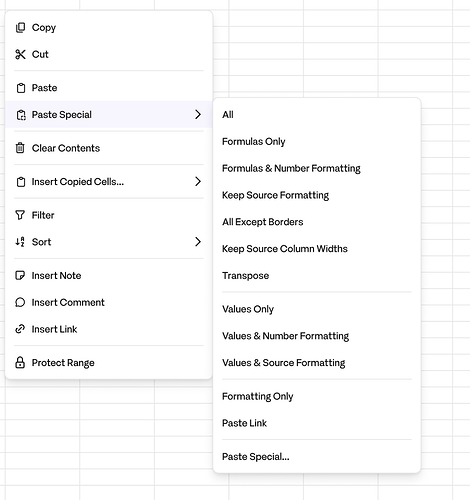Viewport: 470px width, 500px height.
Task: Expand the Paste Special submenu arrow
Action: click(x=198, y=114)
